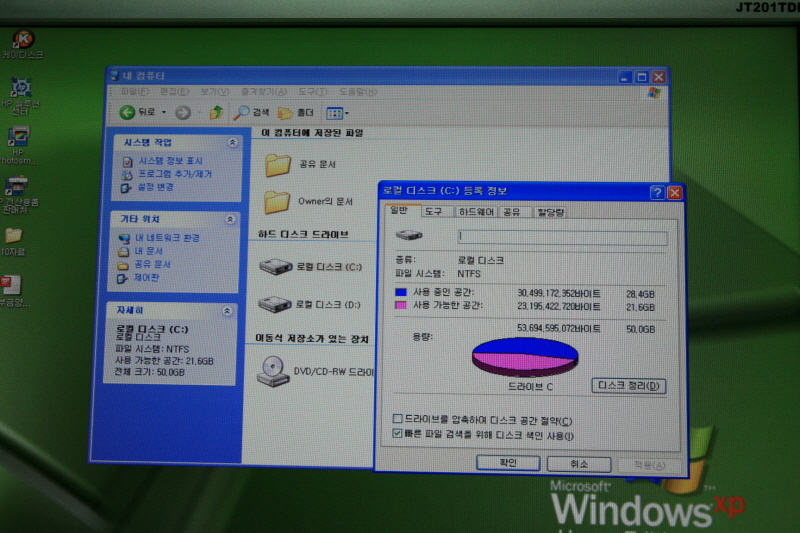Open the 도움말(H) menu

(358, 92)
